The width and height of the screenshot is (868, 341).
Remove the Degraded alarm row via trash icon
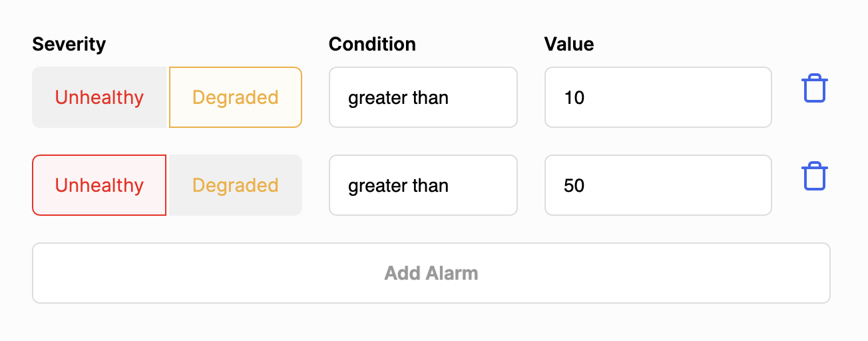click(815, 89)
